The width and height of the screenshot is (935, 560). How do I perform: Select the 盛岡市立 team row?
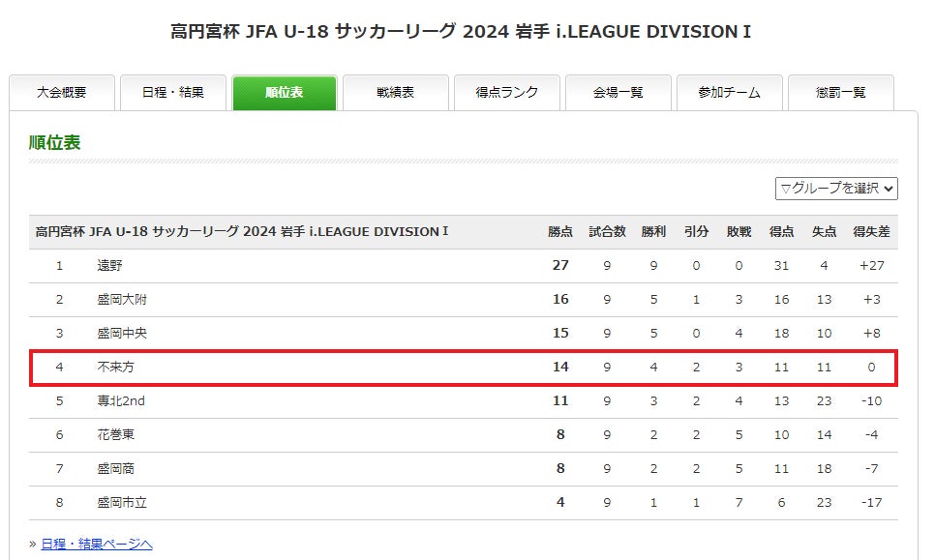click(x=122, y=503)
